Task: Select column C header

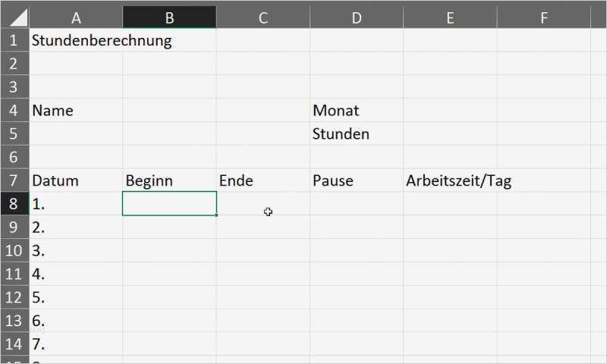Action: [263, 17]
